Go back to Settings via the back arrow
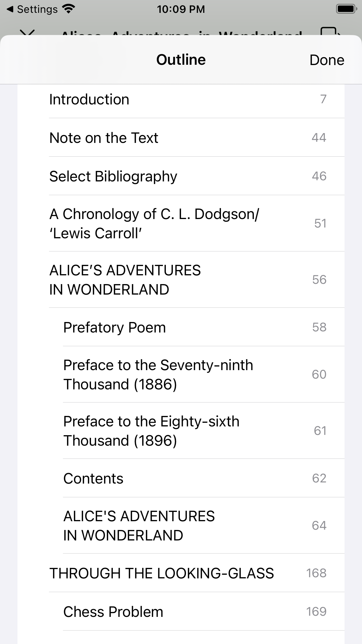This screenshot has width=362, height=644. click(32, 9)
